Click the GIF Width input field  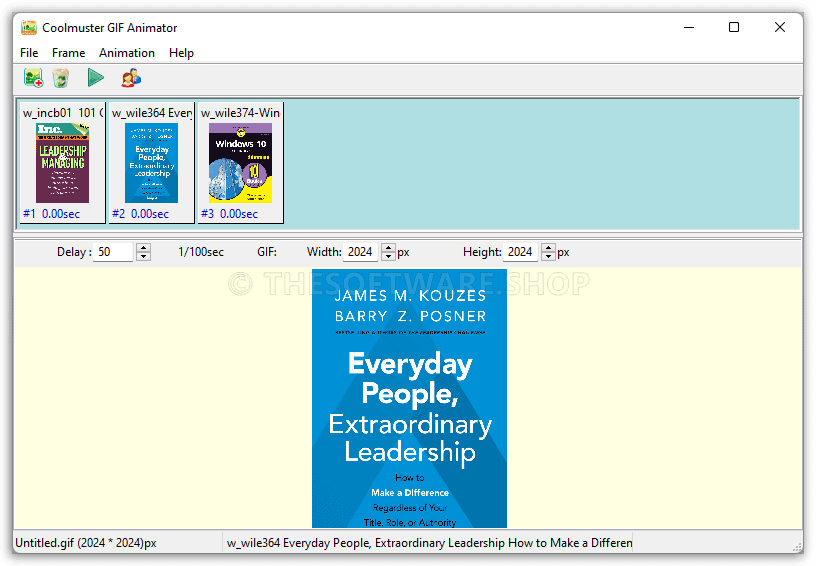[361, 252]
